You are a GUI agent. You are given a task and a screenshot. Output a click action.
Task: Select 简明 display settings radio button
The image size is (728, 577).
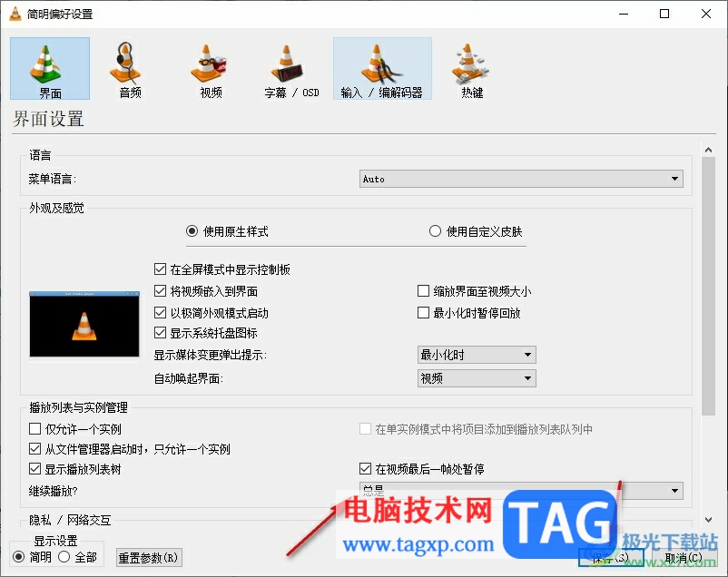pyautogui.click(x=32, y=556)
